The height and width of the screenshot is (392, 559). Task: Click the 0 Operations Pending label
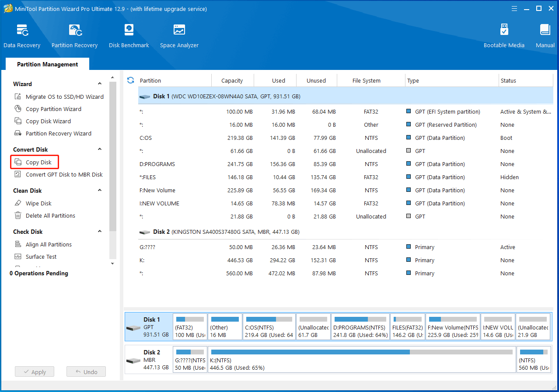click(39, 273)
